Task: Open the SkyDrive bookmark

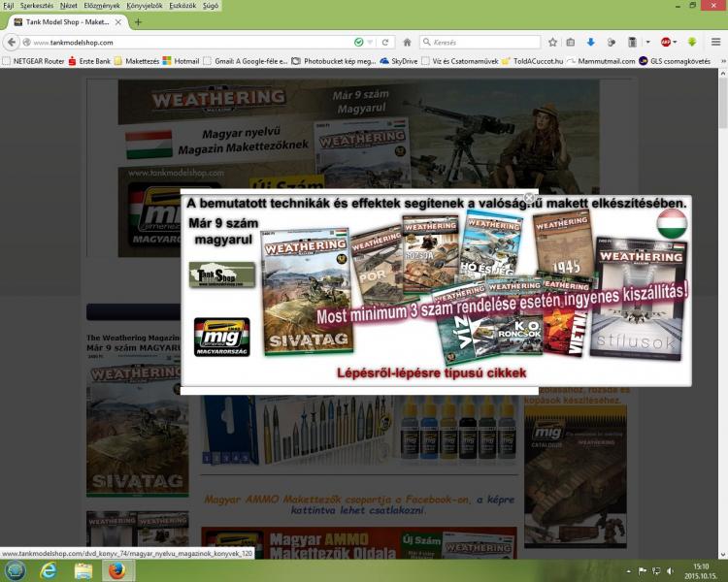Action: [399, 61]
